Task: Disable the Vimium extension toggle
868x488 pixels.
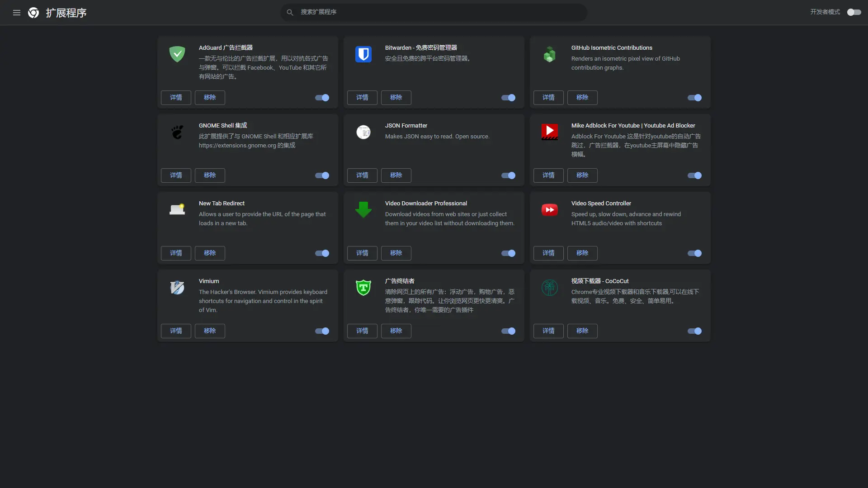Action: (322, 331)
